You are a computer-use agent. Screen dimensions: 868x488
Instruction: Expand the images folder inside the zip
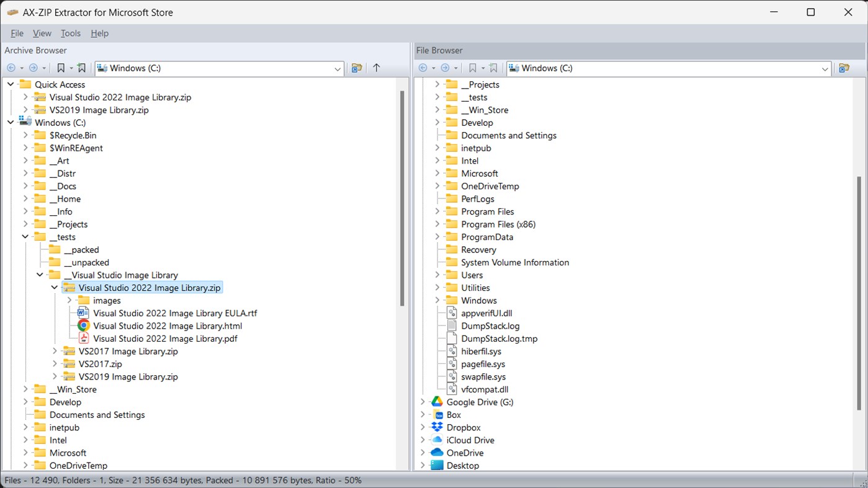point(69,300)
